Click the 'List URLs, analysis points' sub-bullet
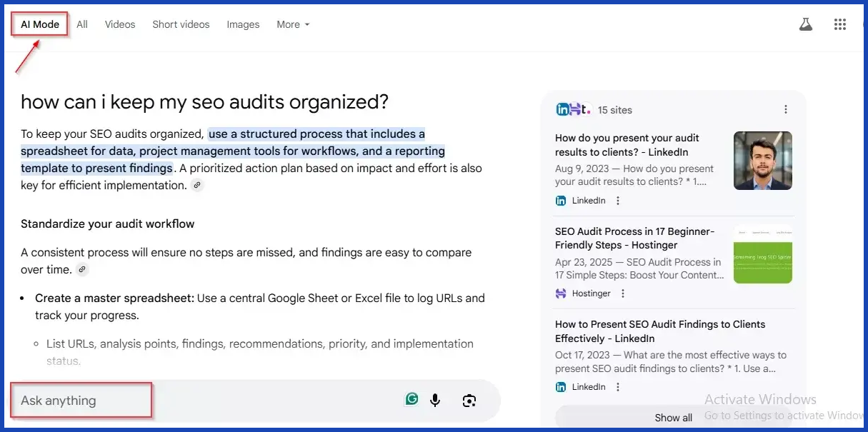This screenshot has width=868, height=432. (260, 352)
